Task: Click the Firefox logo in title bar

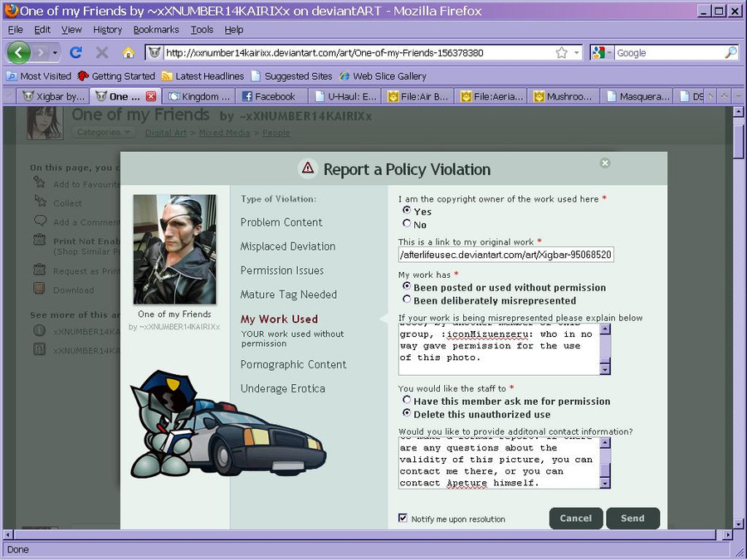Action: tap(11, 11)
